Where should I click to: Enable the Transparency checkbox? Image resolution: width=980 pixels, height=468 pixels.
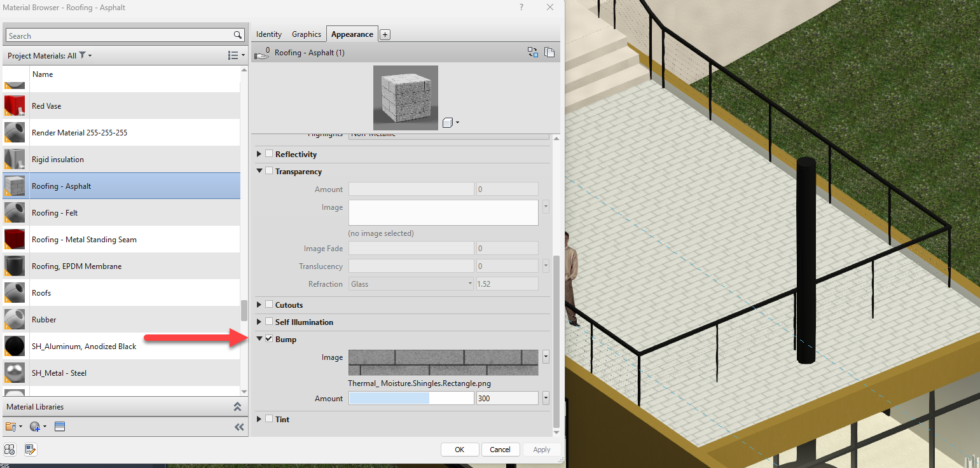[x=268, y=171]
